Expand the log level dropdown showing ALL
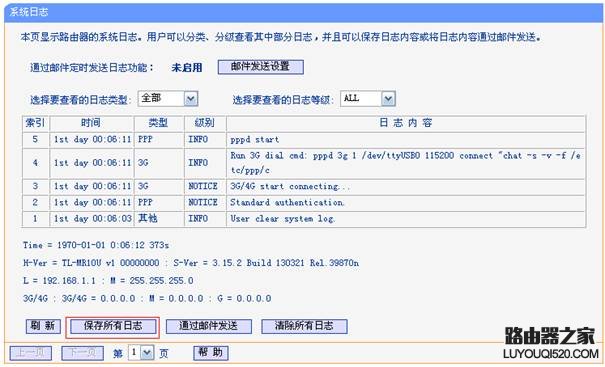The height and width of the screenshot is (367, 605). [x=368, y=99]
